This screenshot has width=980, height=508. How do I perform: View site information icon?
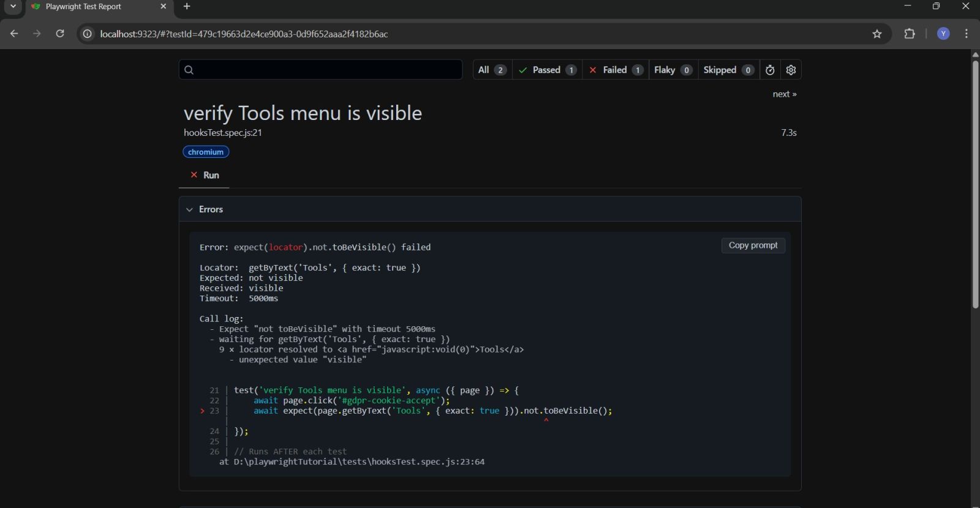click(88, 34)
